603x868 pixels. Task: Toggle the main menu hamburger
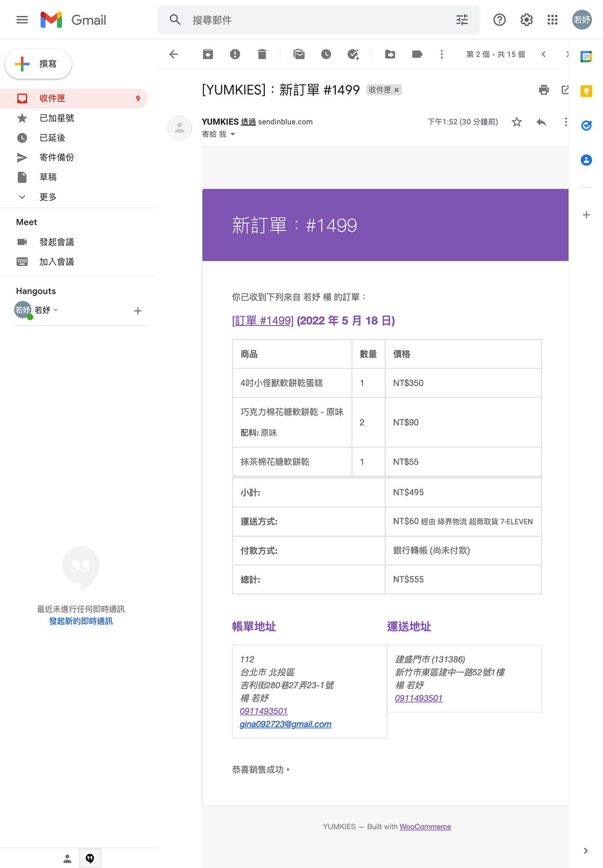tap(22, 20)
